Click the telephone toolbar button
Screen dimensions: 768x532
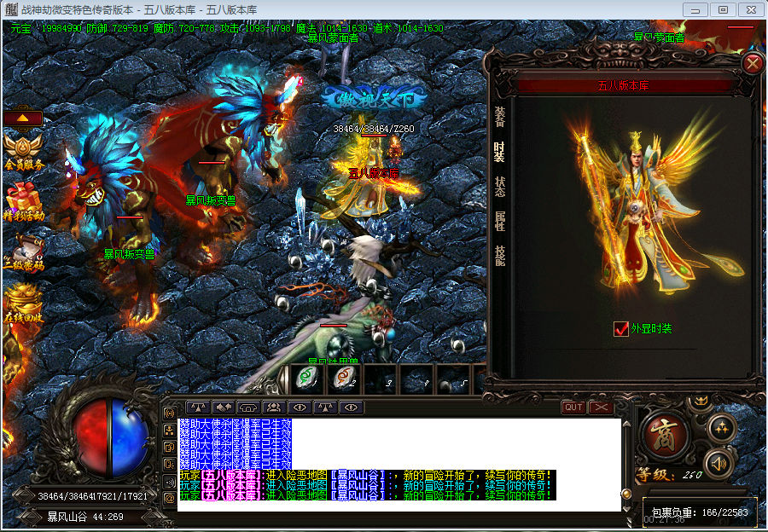249,408
